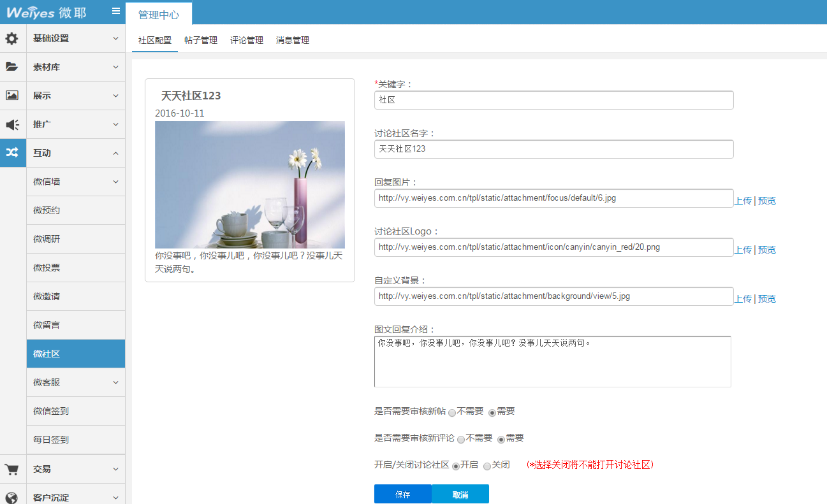The image size is (827, 504).
Task: Expand the 微客服 submenu chevron
Action: 115,382
